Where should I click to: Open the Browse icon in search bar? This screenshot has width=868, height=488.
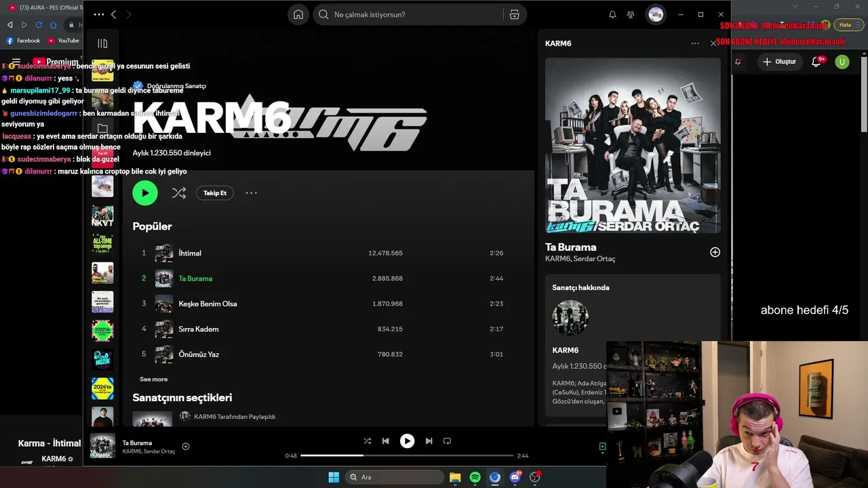514,14
